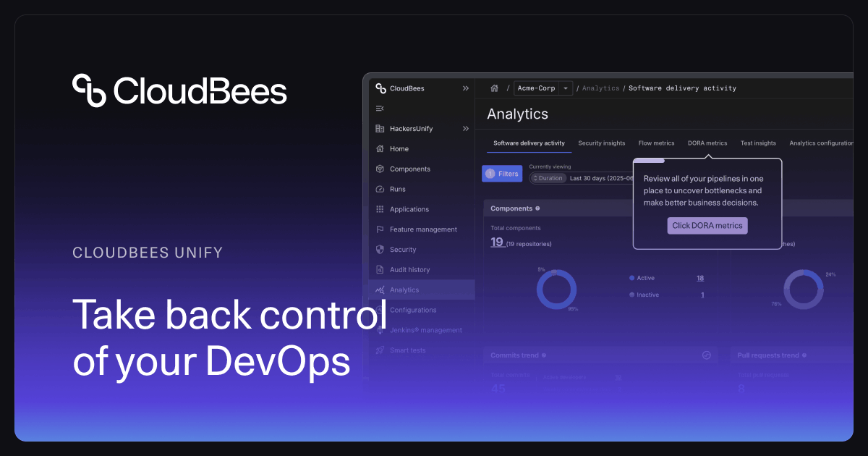Click the Filters button
Viewport: 868px width, 456px height.
pyautogui.click(x=502, y=174)
